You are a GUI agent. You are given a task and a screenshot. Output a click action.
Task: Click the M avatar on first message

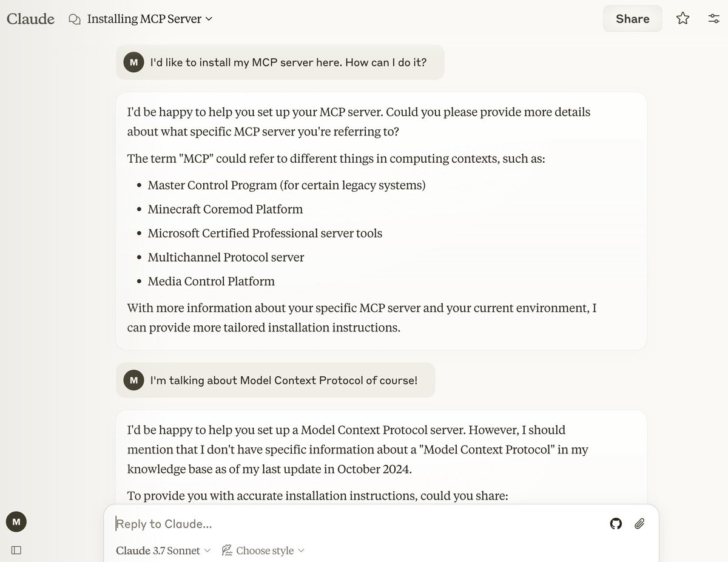click(133, 62)
